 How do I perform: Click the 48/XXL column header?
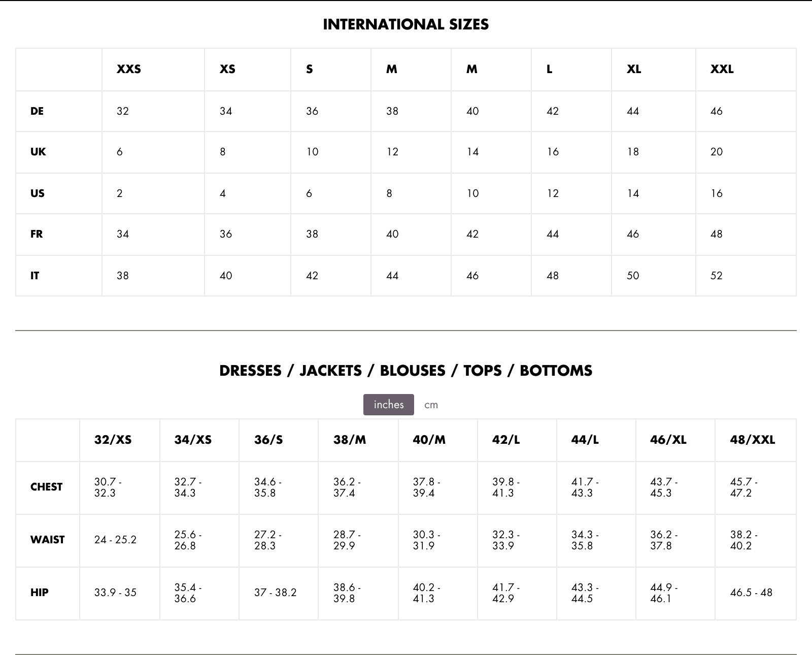(x=753, y=440)
